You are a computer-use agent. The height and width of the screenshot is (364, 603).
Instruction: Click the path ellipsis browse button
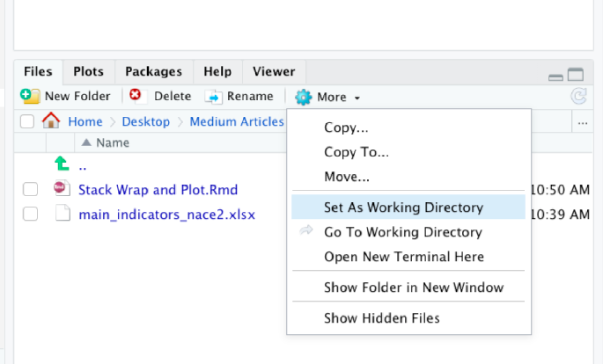point(583,122)
